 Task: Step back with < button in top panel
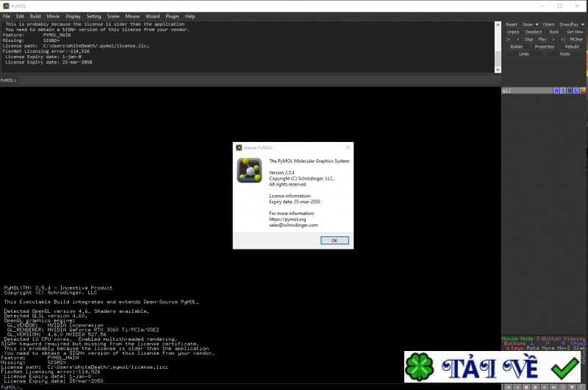tap(517, 40)
